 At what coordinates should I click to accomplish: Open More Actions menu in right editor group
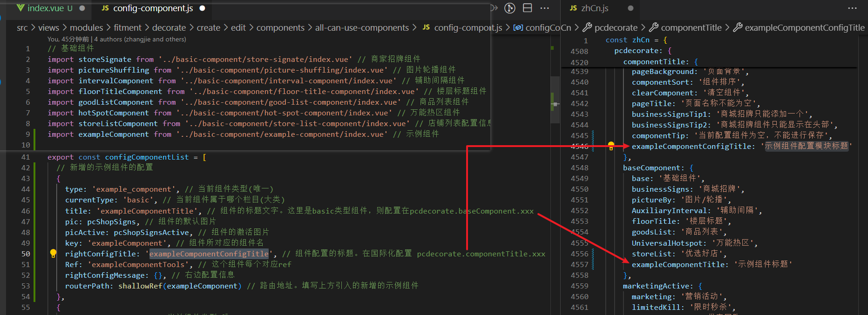tap(852, 8)
